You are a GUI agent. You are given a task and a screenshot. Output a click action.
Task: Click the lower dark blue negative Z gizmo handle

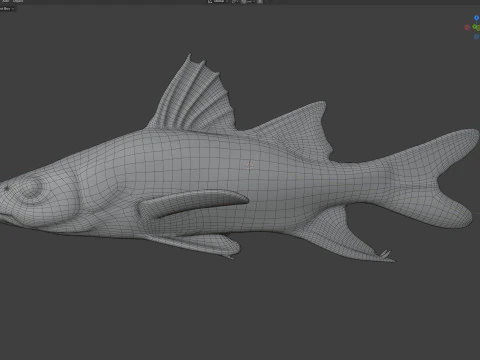coord(477,37)
